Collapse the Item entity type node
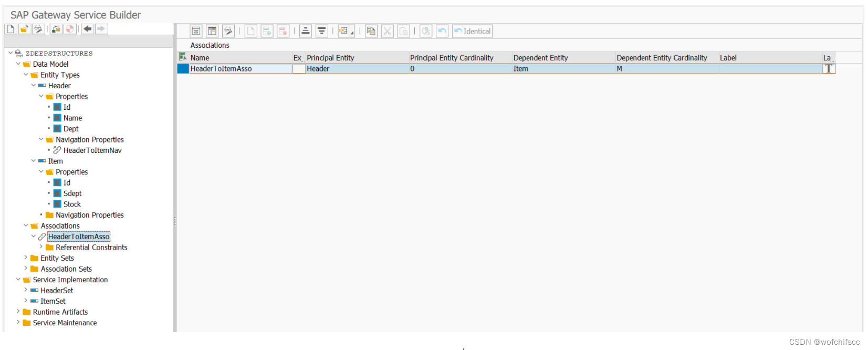 pyautogui.click(x=34, y=161)
